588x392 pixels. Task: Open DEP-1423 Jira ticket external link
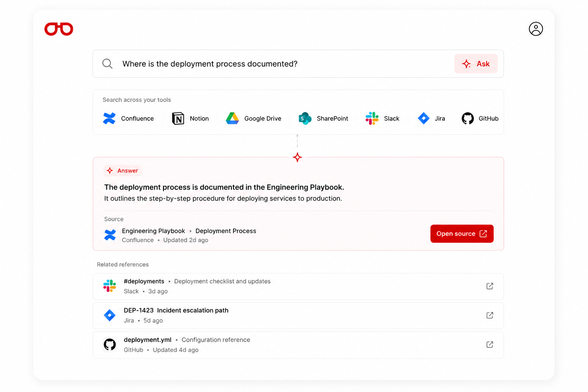490,315
